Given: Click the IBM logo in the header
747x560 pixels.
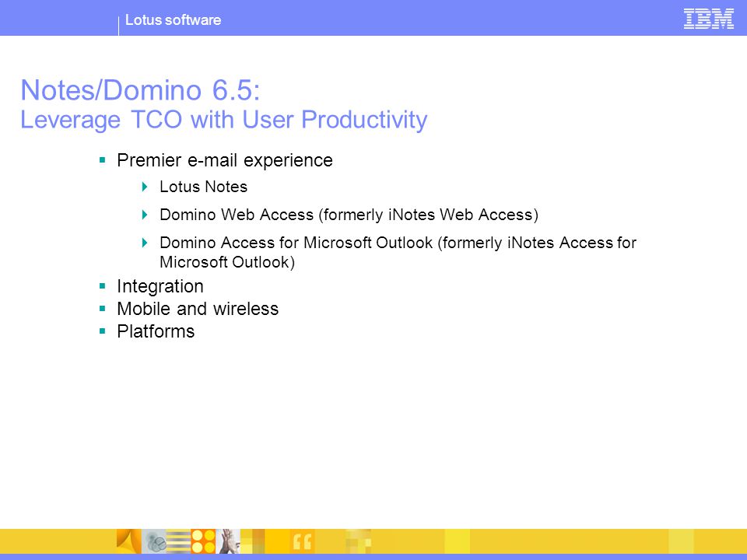Looking at the screenshot, I should pyautogui.click(x=708, y=19).
